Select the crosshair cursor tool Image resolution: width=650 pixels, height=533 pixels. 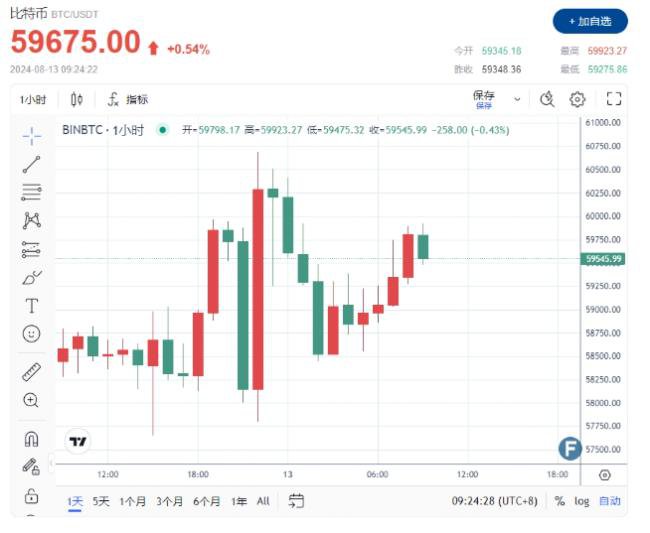click(x=32, y=136)
